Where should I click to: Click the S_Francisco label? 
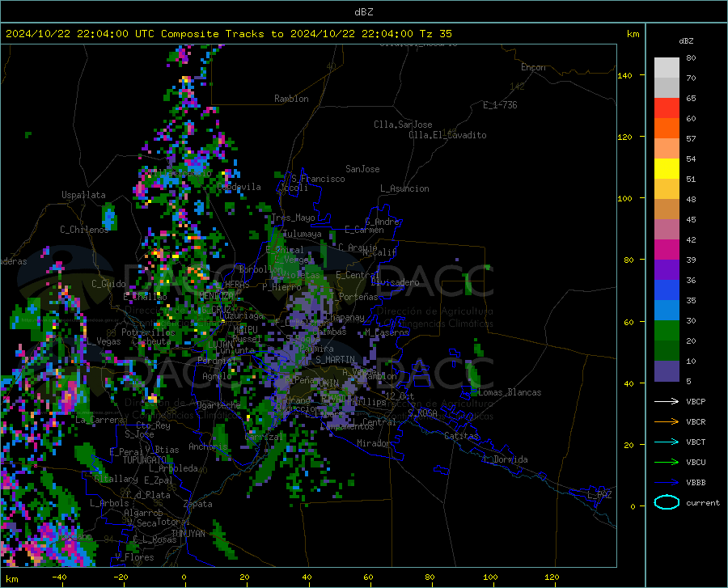tap(318, 179)
